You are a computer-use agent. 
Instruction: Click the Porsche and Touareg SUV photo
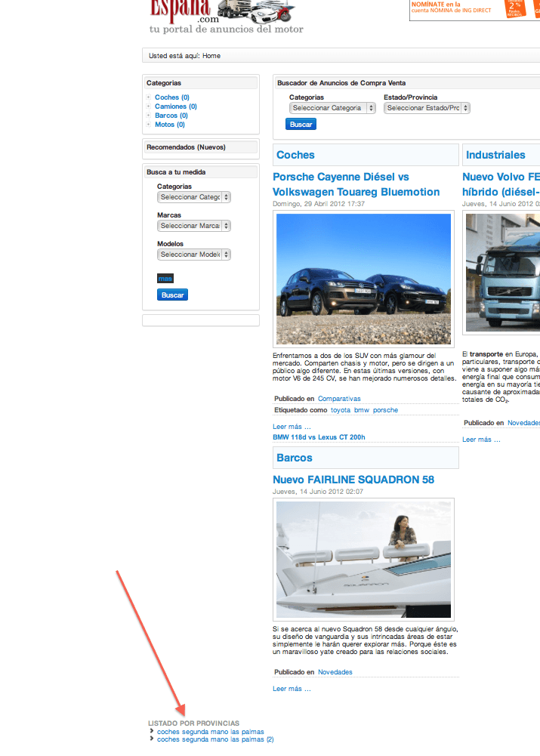(363, 279)
